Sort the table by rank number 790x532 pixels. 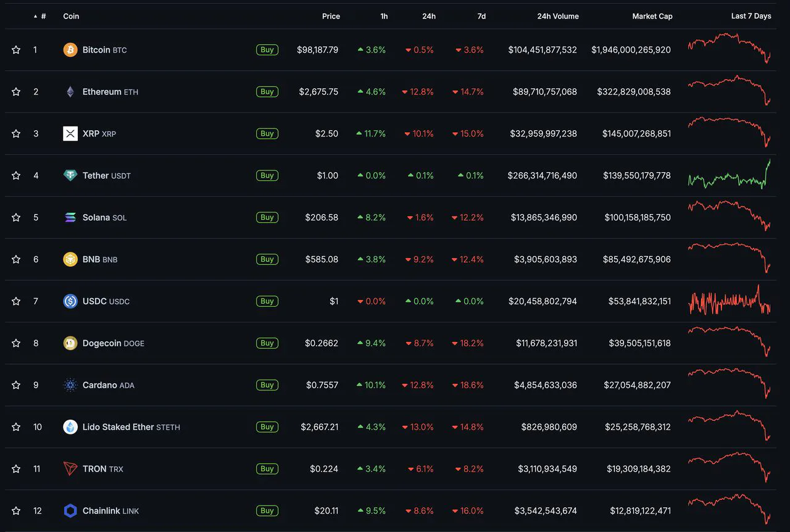(x=40, y=16)
